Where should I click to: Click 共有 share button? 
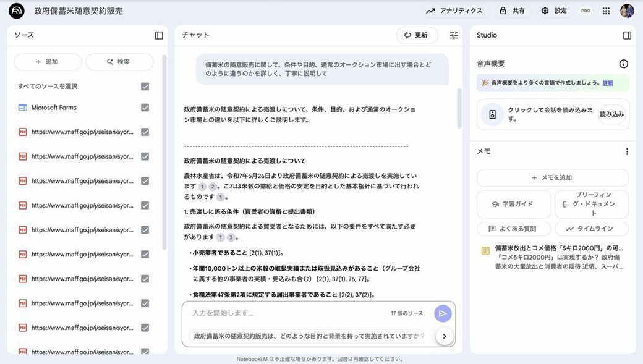512,11
